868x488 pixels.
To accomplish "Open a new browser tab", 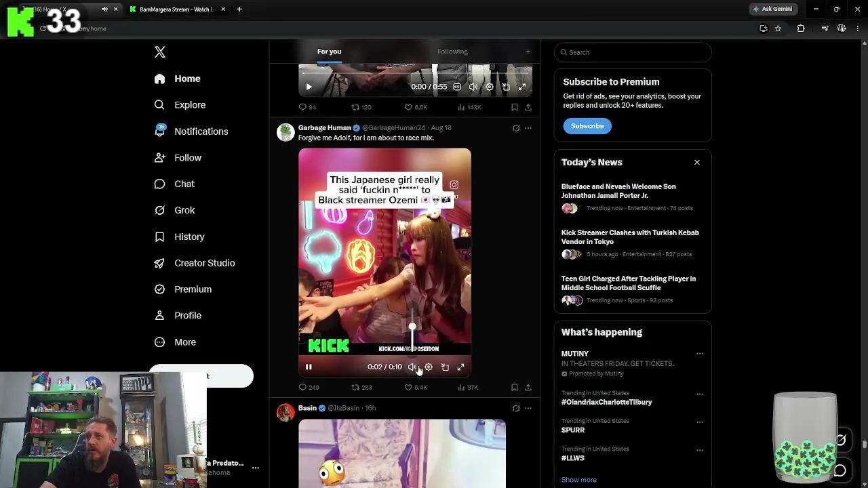I will [x=239, y=9].
